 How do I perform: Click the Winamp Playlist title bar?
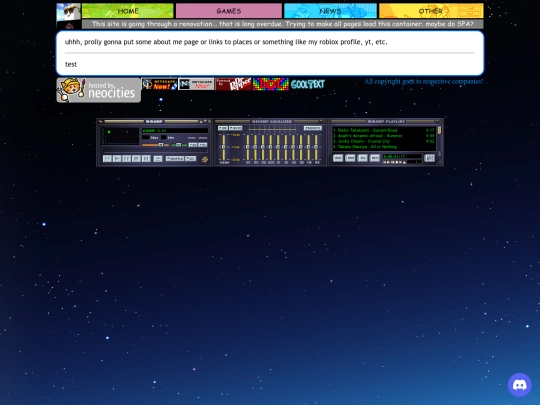[x=386, y=122]
